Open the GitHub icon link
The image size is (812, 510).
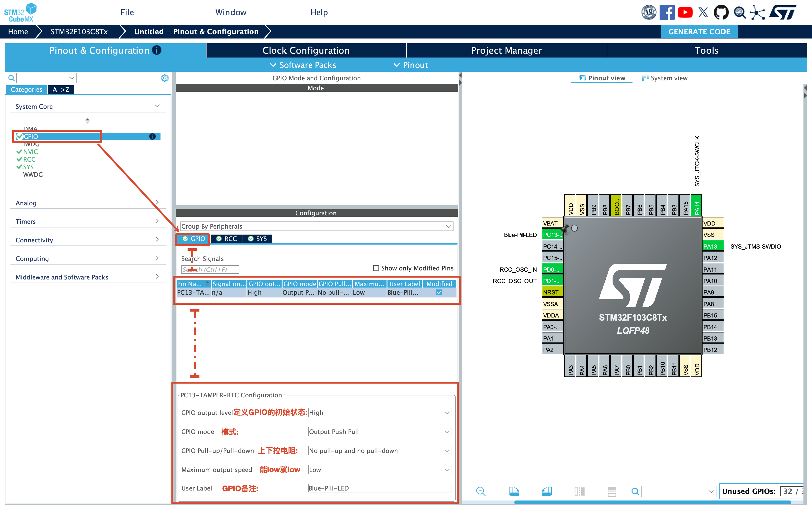[721, 13]
